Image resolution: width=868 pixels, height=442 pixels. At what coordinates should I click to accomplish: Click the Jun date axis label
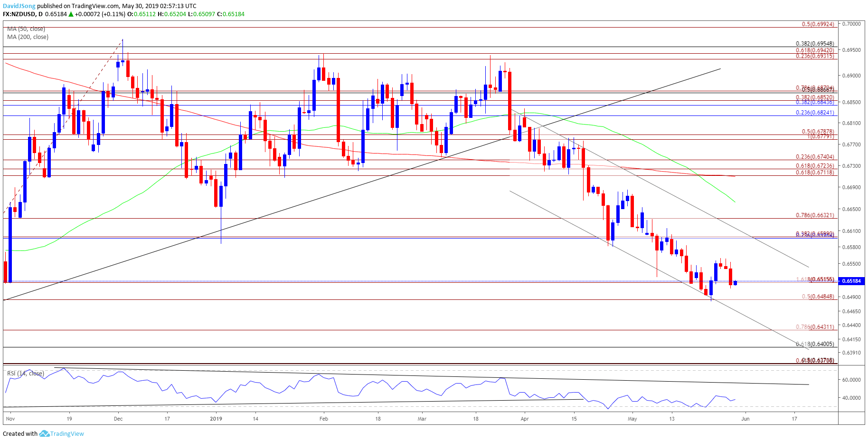click(x=745, y=419)
